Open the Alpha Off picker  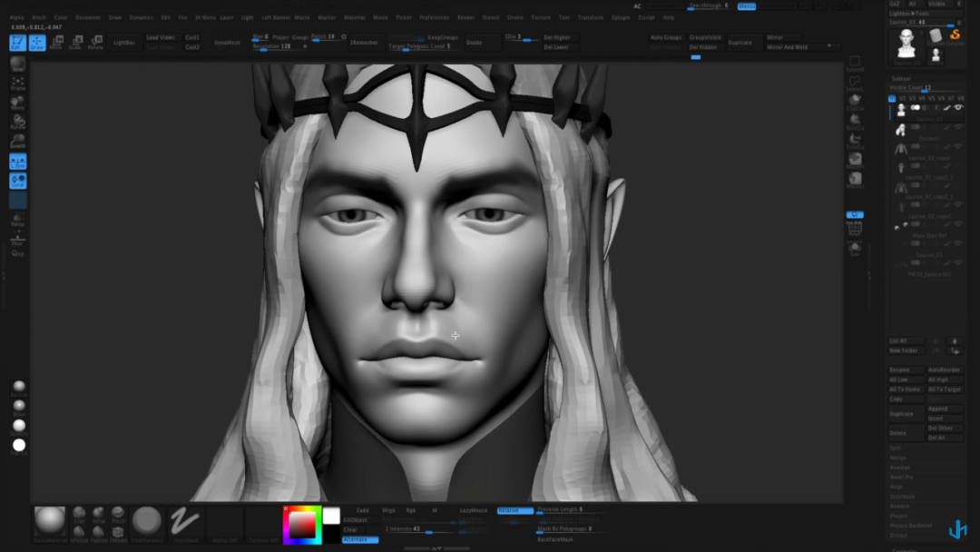click(224, 524)
